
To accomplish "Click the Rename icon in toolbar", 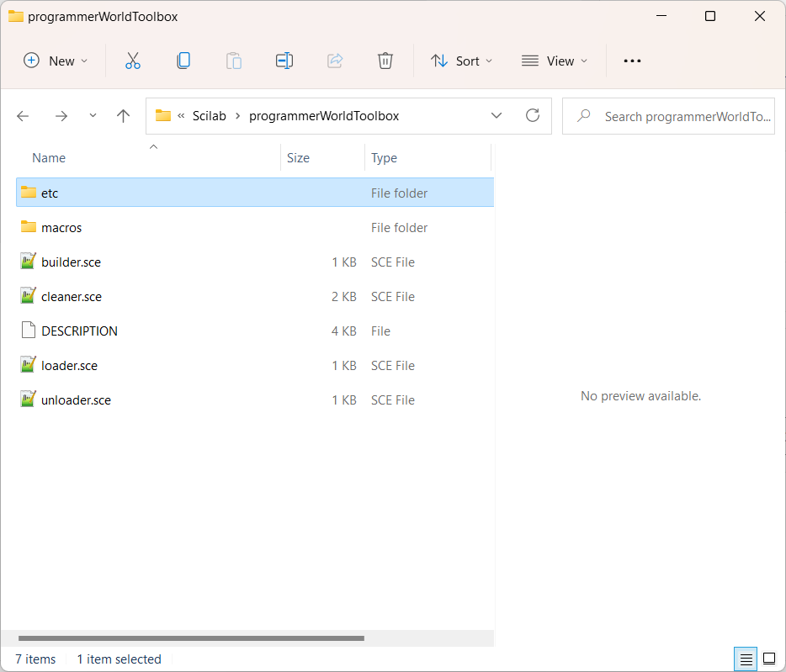I will 284,61.
